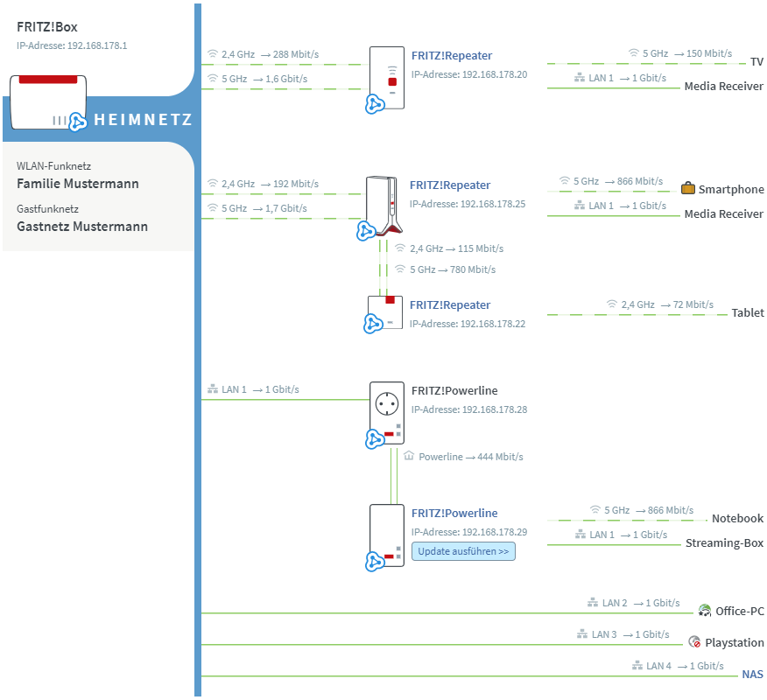This screenshot has width=767, height=700.
Task: Click LAN icon for FRITZ!Powerline LAN 1 connection
Action: (213, 389)
